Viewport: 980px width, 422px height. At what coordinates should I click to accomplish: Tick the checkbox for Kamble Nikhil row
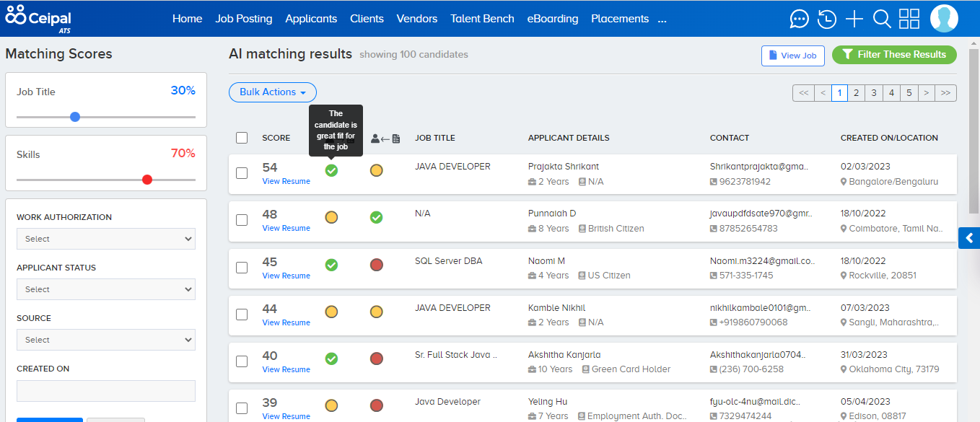[x=242, y=315]
